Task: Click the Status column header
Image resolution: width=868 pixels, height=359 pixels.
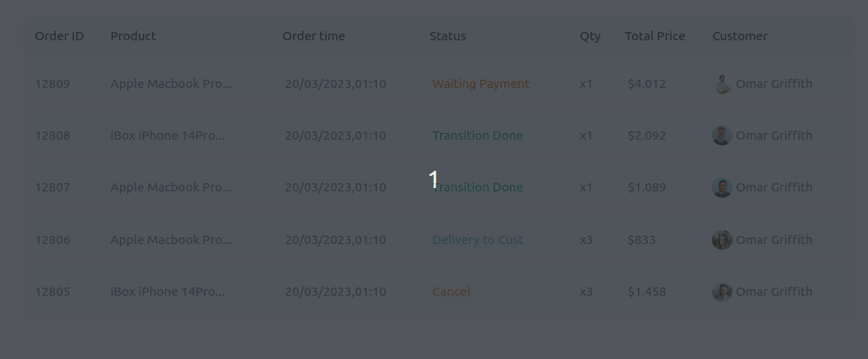Action: coord(448,36)
